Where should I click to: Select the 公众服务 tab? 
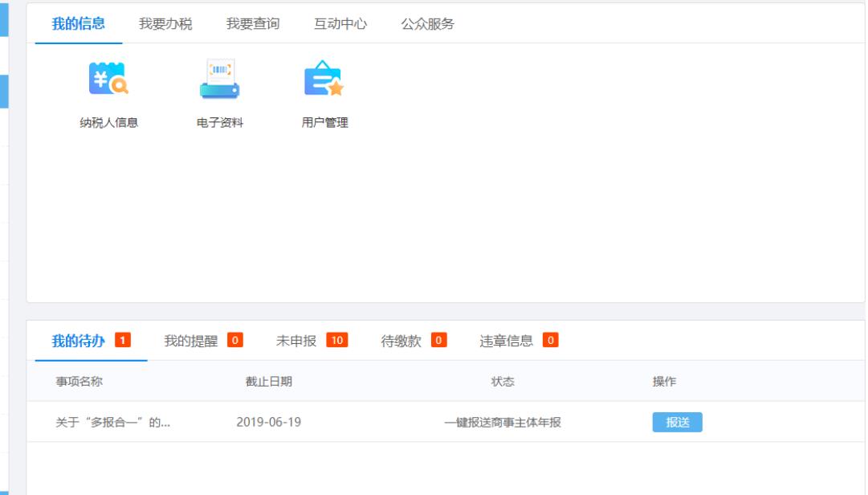coord(428,24)
